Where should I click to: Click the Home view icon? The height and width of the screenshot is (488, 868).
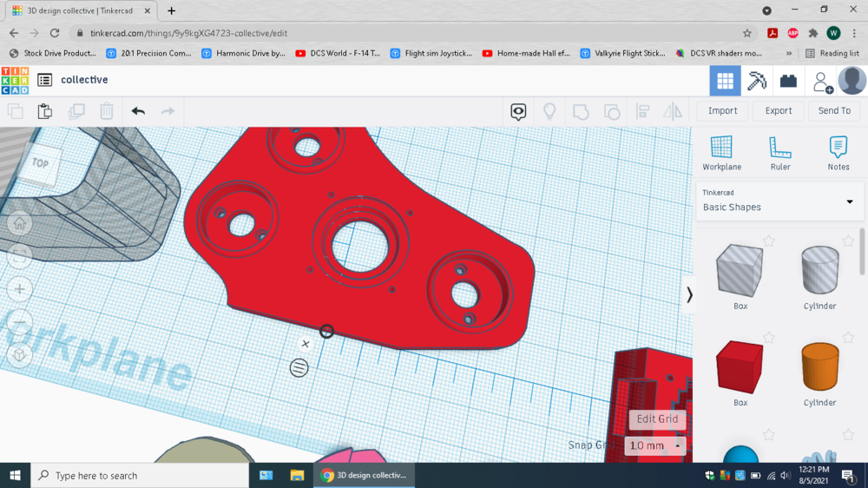[x=19, y=224]
